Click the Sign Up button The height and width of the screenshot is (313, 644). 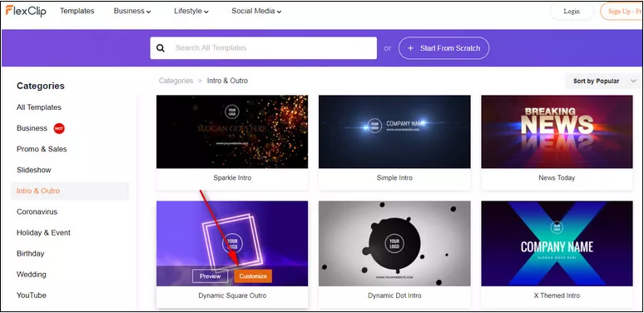[622, 11]
